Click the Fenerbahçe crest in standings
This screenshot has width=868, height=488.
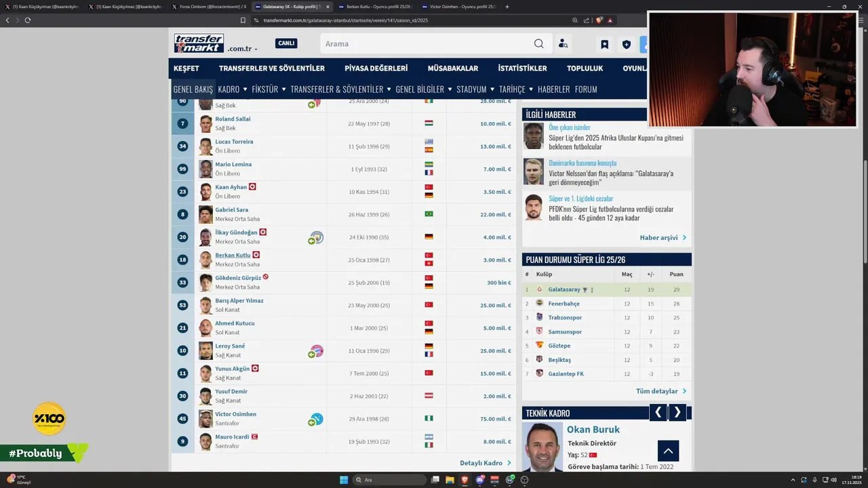(540, 303)
